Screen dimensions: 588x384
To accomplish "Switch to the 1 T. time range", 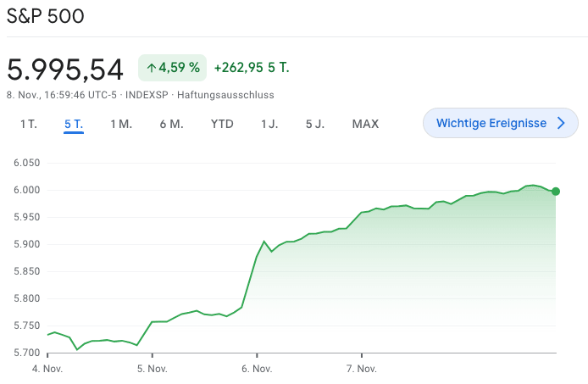I will point(29,124).
